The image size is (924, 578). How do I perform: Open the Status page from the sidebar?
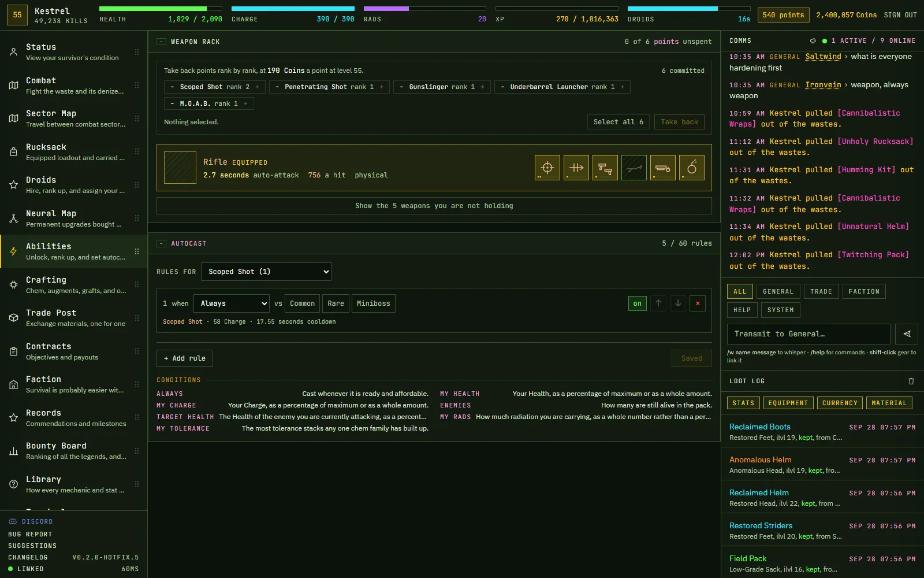pos(73,52)
